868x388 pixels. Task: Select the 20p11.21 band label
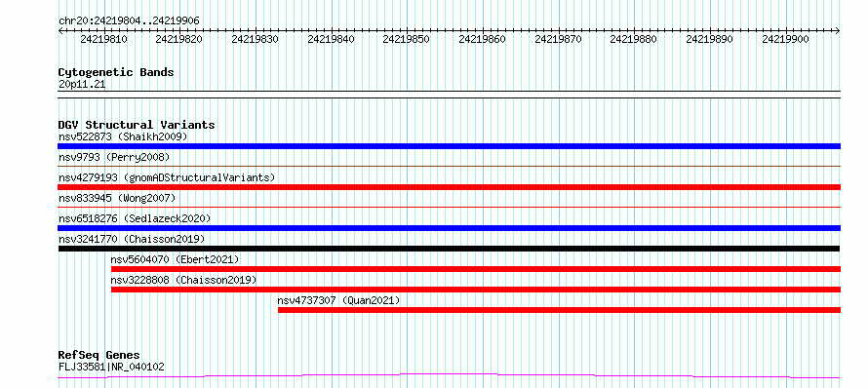point(82,85)
